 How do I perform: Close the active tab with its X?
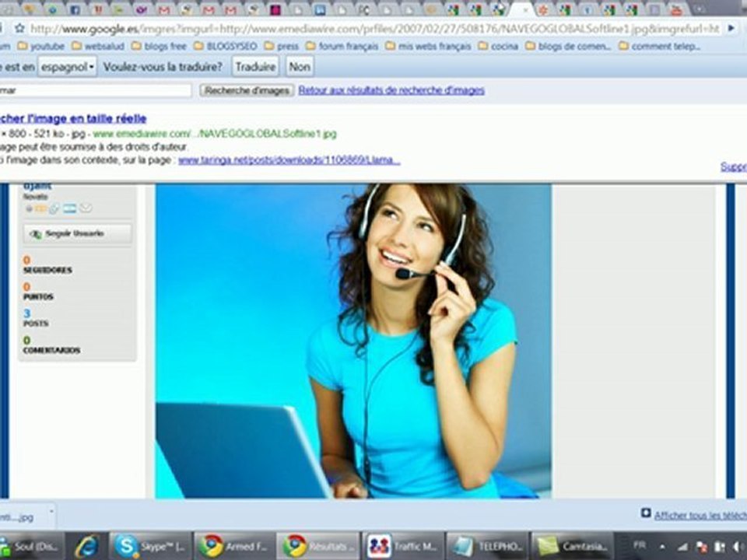(x=527, y=10)
